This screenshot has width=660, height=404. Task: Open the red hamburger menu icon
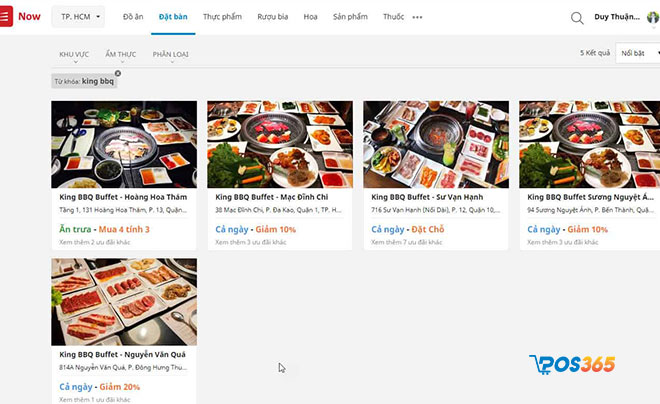tap(5, 16)
